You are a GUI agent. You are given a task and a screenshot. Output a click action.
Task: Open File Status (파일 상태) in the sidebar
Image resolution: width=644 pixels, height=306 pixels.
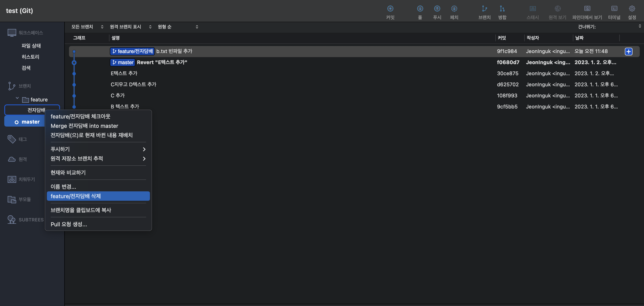click(31, 46)
